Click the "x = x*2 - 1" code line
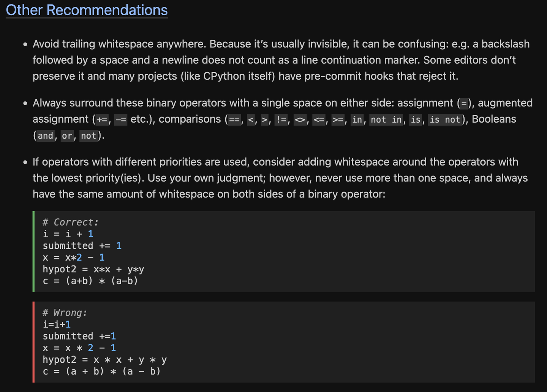Viewport: 547px width, 392px height. coord(73,258)
